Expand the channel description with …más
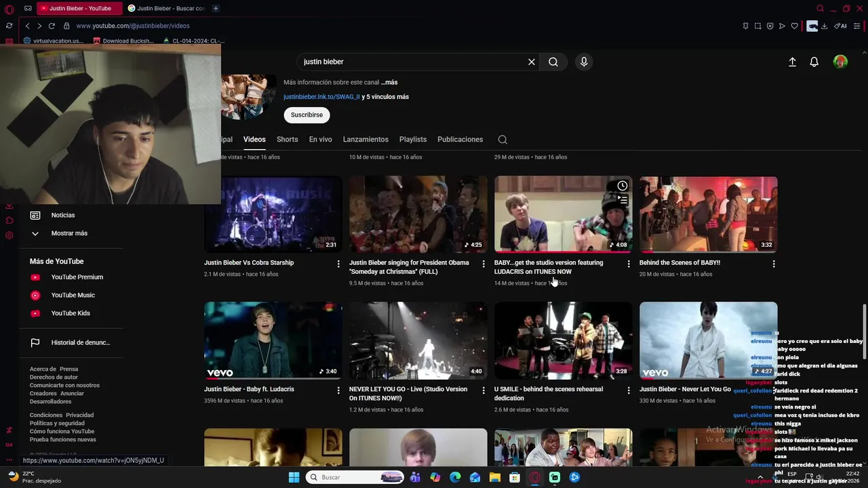The image size is (868, 488). (x=389, y=83)
